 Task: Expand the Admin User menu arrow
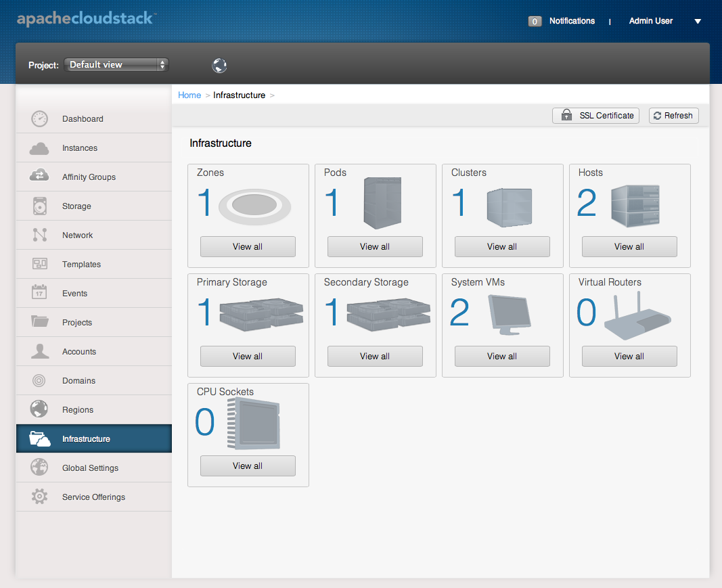click(x=698, y=21)
